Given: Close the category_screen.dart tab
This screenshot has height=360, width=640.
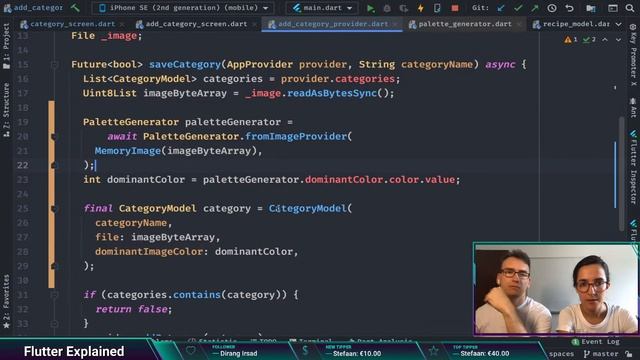Looking at the screenshot, I should [122, 24].
